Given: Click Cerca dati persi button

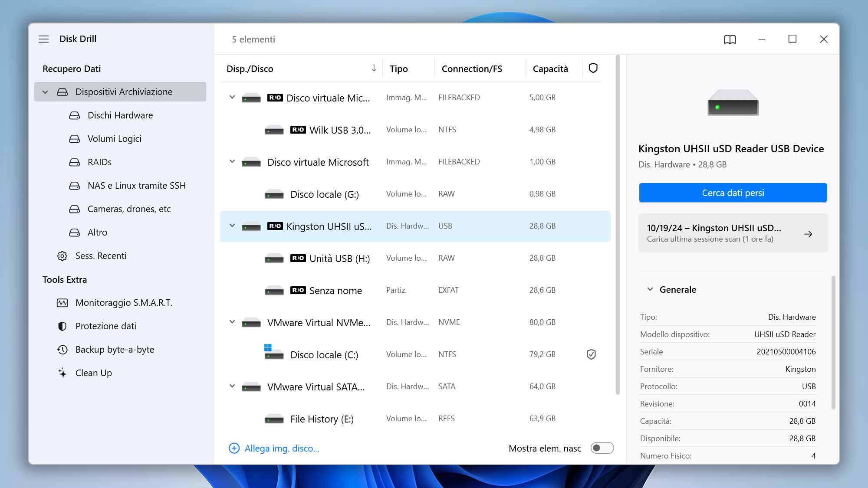Looking at the screenshot, I should pos(732,193).
